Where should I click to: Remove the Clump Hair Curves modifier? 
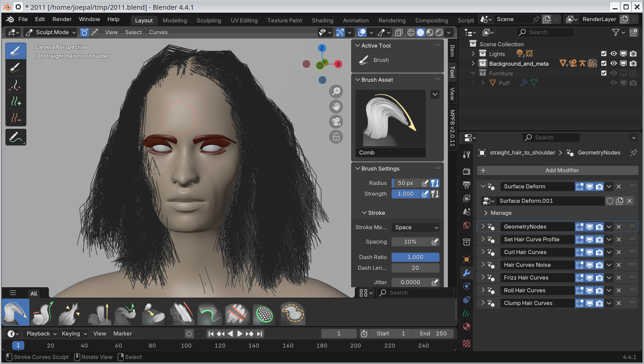619,303
